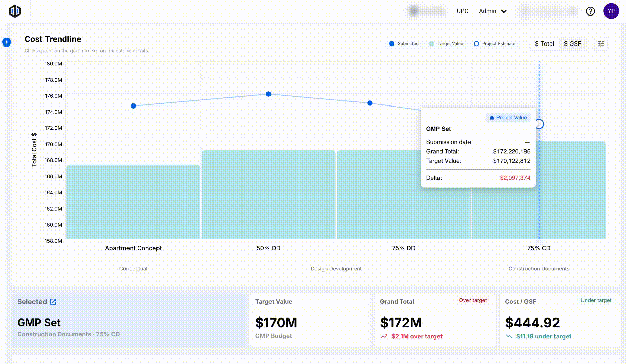Click the Apartment Concept target value bar
This screenshot has width=626, height=364.
[x=133, y=202]
